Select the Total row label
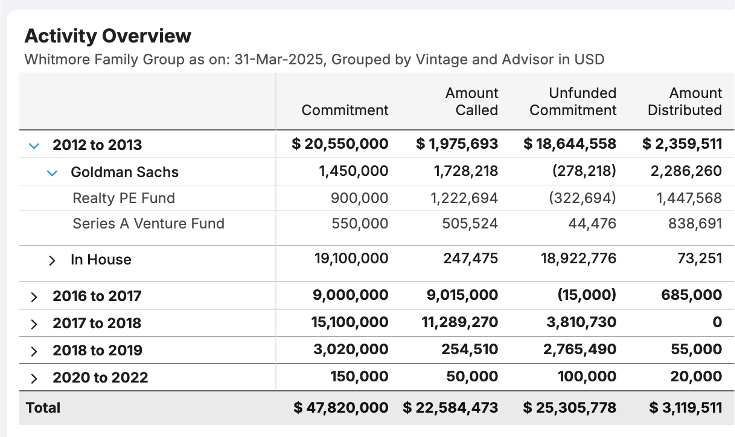The width and height of the screenshot is (735, 437). coord(43,408)
